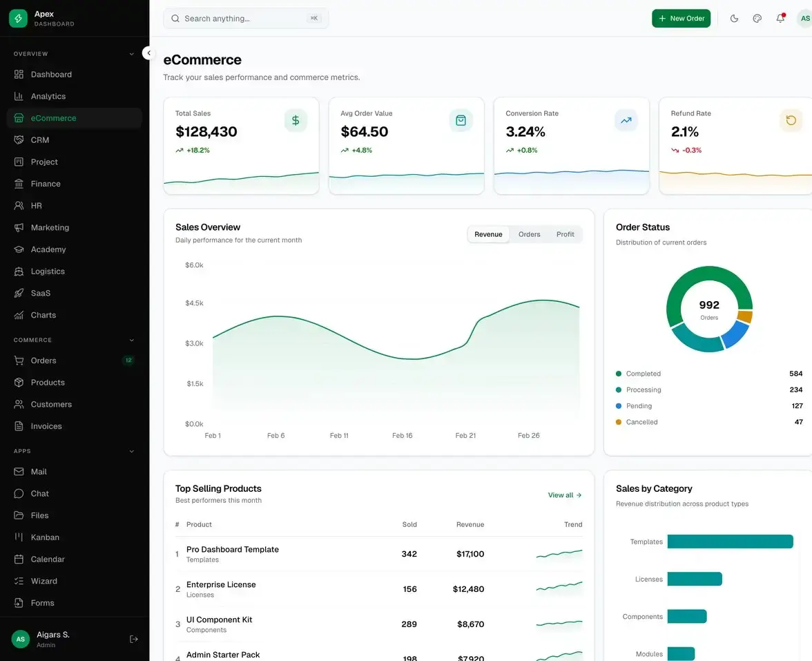Collapse the Overview section
Screen dimensions: 812x661
click(131, 54)
